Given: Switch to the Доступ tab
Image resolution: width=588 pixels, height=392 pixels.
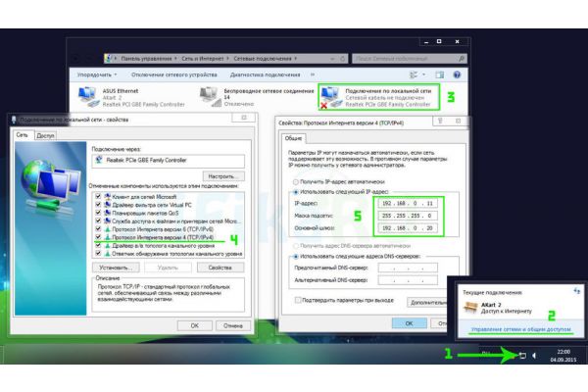Looking at the screenshot, I should pyautogui.click(x=45, y=136).
